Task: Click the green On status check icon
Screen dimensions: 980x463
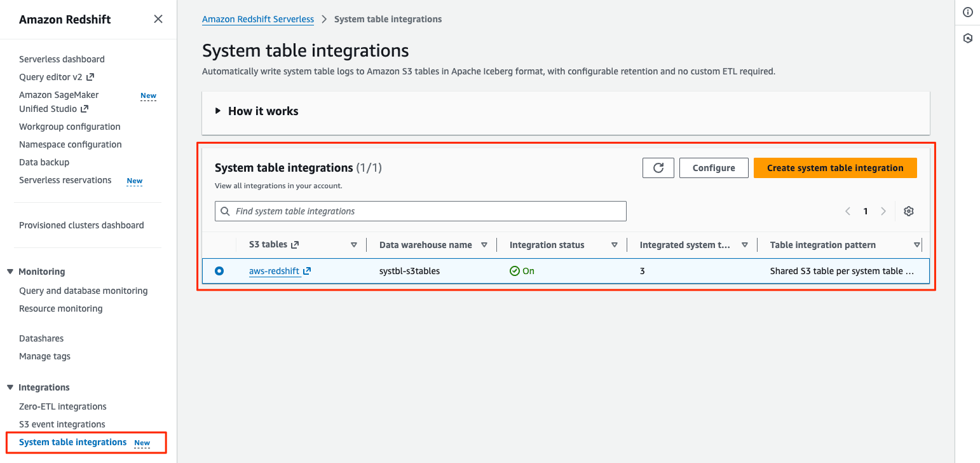Action: 515,271
